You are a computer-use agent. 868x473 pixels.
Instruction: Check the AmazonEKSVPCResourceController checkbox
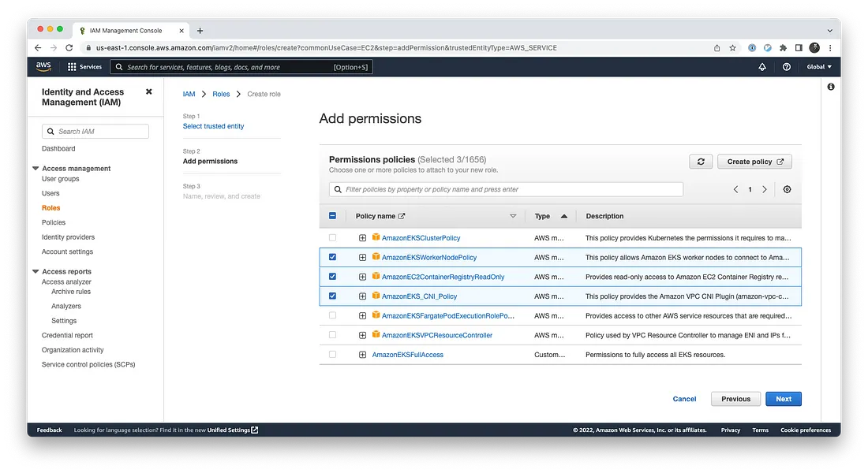pos(332,335)
